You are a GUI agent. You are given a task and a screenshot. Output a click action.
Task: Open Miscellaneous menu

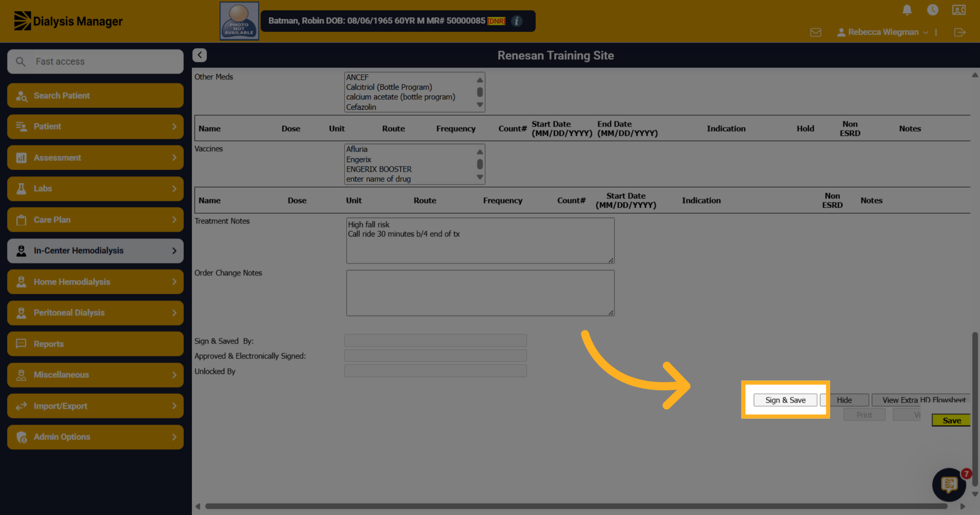(95, 375)
